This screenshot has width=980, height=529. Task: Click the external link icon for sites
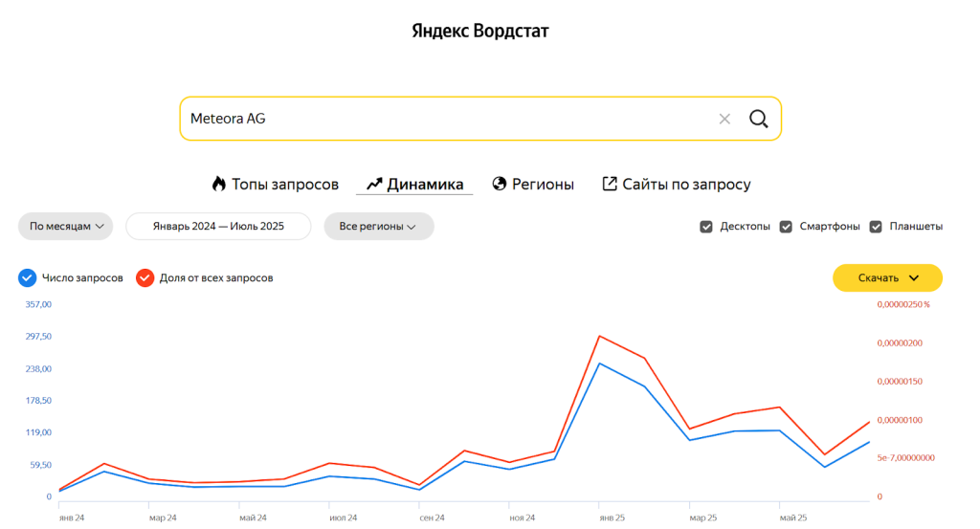609,184
